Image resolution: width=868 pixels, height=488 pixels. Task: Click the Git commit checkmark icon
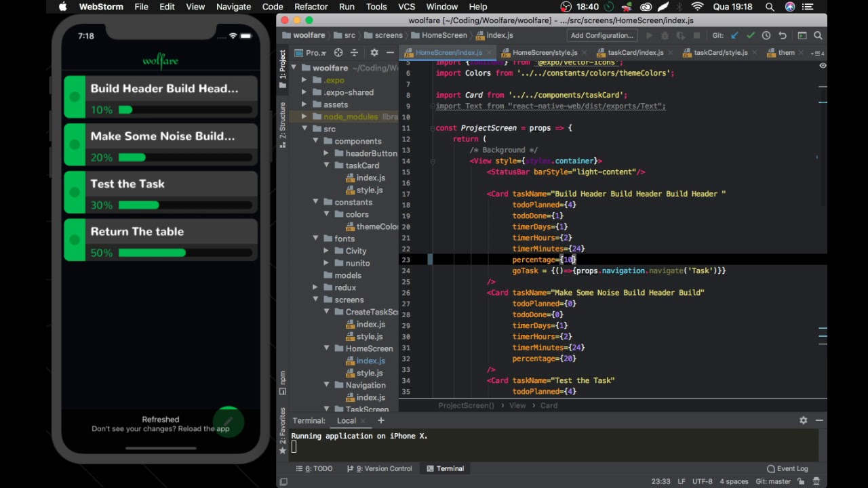coord(750,35)
